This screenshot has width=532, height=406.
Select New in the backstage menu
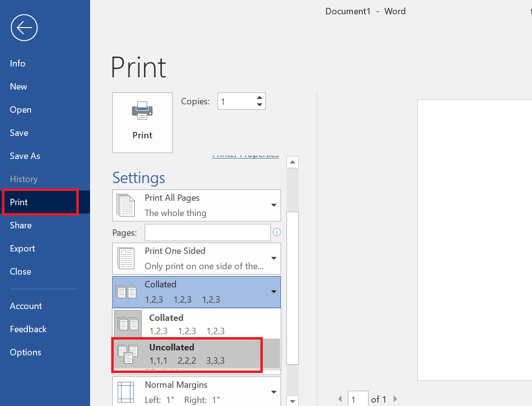click(18, 87)
